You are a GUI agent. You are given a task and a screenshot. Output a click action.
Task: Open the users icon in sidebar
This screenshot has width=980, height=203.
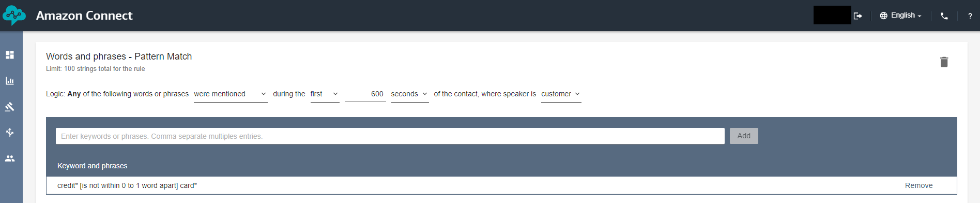[x=10, y=158]
